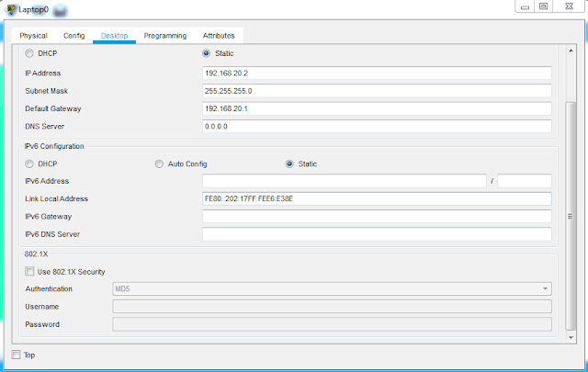Click the DNS Server field
The height and width of the screenshot is (372, 588).
click(x=377, y=127)
